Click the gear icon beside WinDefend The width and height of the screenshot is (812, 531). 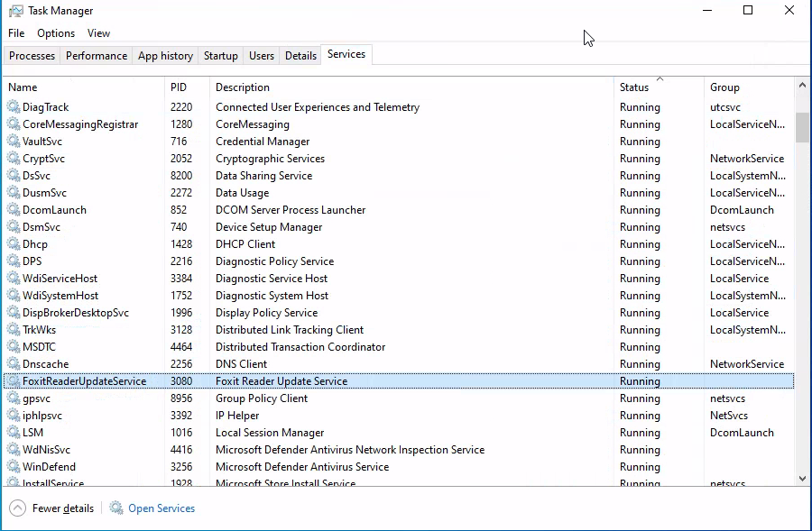[x=14, y=467]
